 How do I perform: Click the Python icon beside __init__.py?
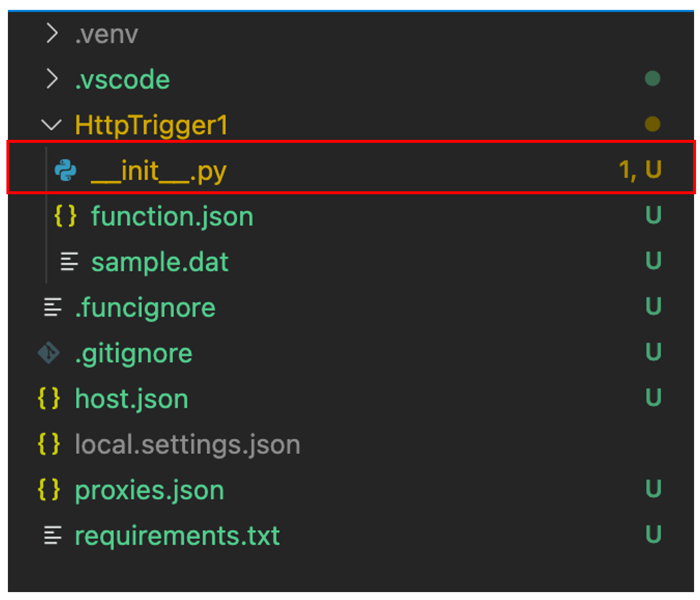point(65,171)
